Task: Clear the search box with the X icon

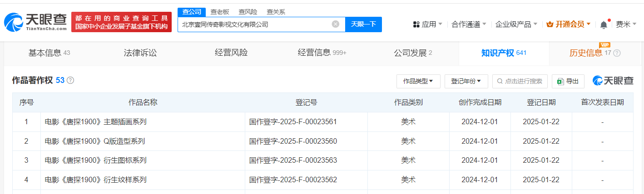Action: pyautogui.click(x=336, y=24)
